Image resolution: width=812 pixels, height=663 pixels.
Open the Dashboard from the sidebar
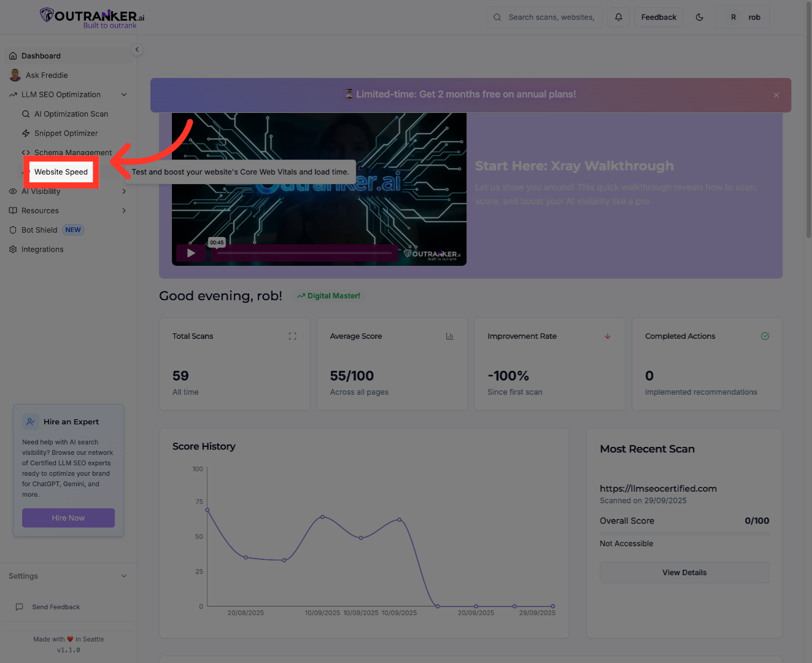41,55
